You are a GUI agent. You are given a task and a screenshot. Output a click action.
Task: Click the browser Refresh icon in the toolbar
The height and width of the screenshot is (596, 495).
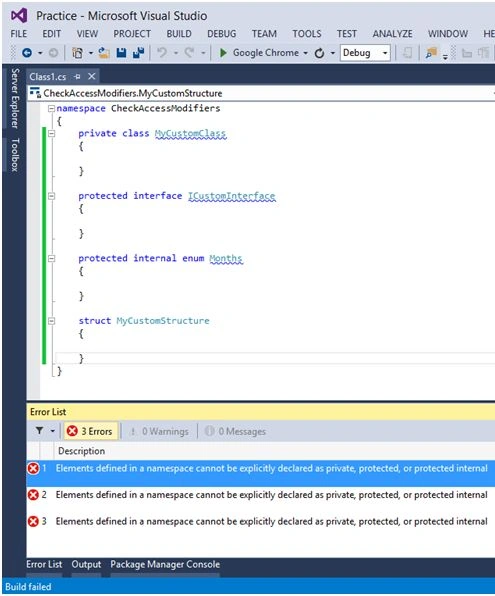pyautogui.click(x=319, y=53)
